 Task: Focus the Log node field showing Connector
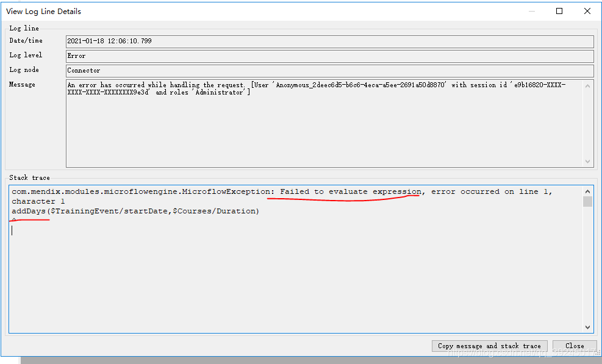click(329, 71)
